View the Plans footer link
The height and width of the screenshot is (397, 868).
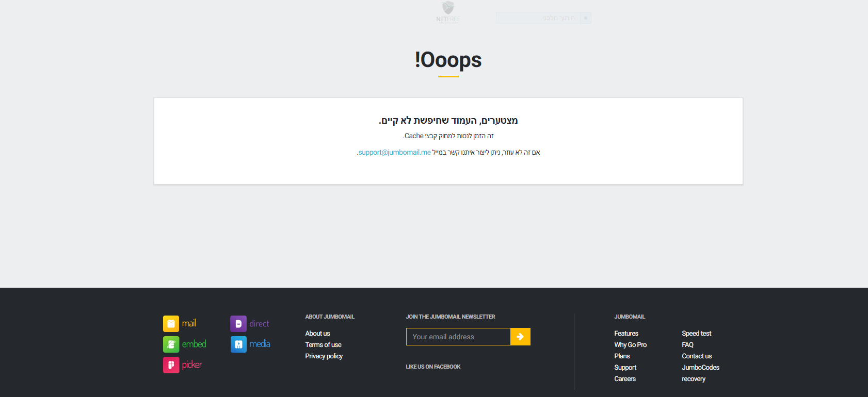pos(622,356)
